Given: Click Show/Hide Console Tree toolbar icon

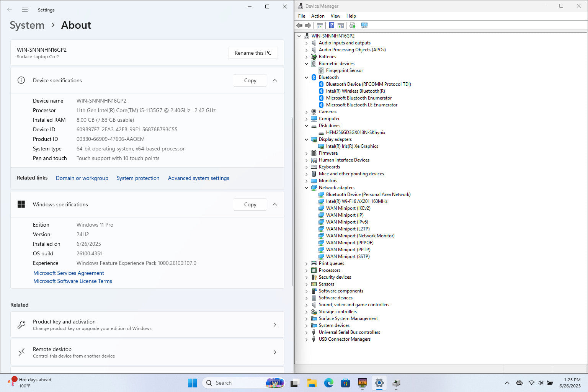Looking at the screenshot, I should (320, 25).
